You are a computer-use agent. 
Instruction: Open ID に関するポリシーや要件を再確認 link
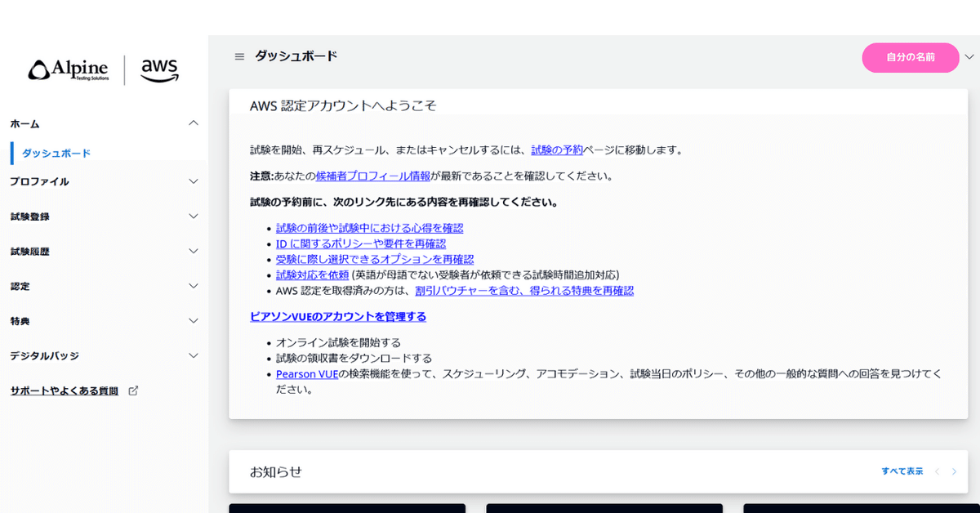pos(361,243)
